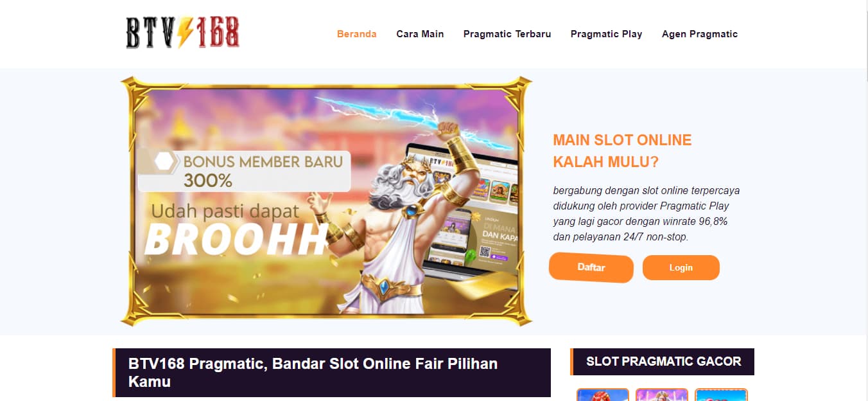Click the Bonus Member Baru 300% badge
Image resolution: width=868 pixels, height=401 pixels.
click(244, 171)
